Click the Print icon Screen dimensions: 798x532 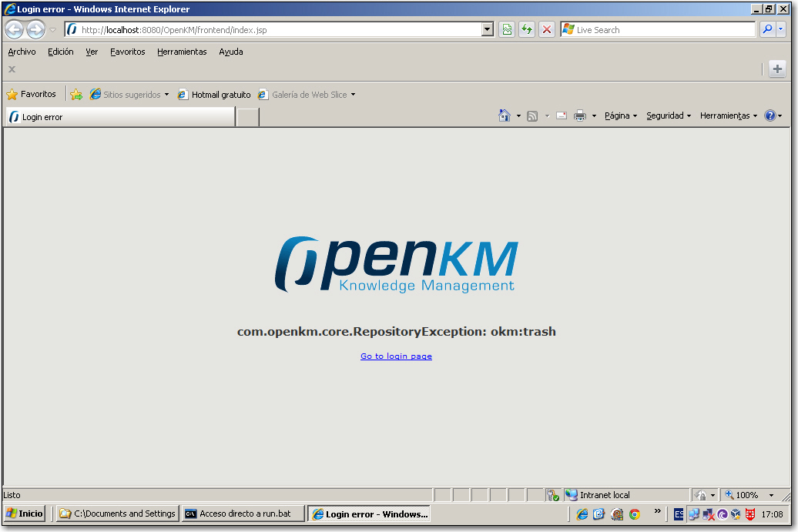pos(578,115)
